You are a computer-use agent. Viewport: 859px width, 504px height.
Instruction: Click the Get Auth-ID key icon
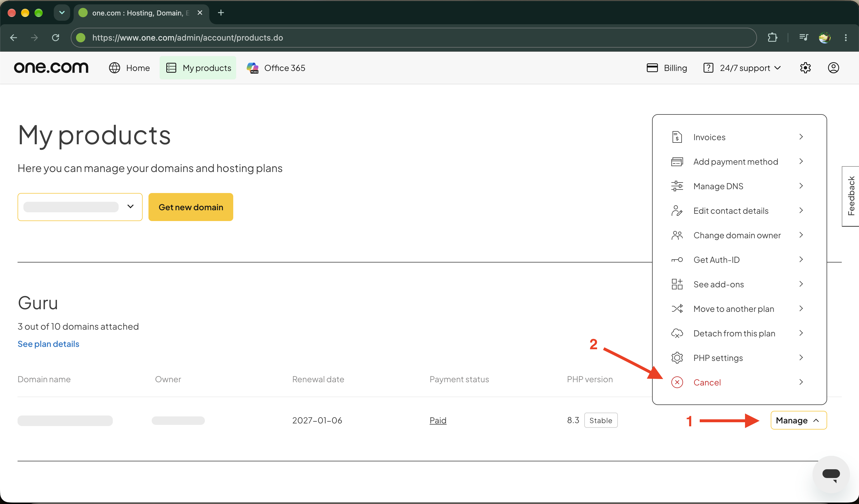click(677, 260)
